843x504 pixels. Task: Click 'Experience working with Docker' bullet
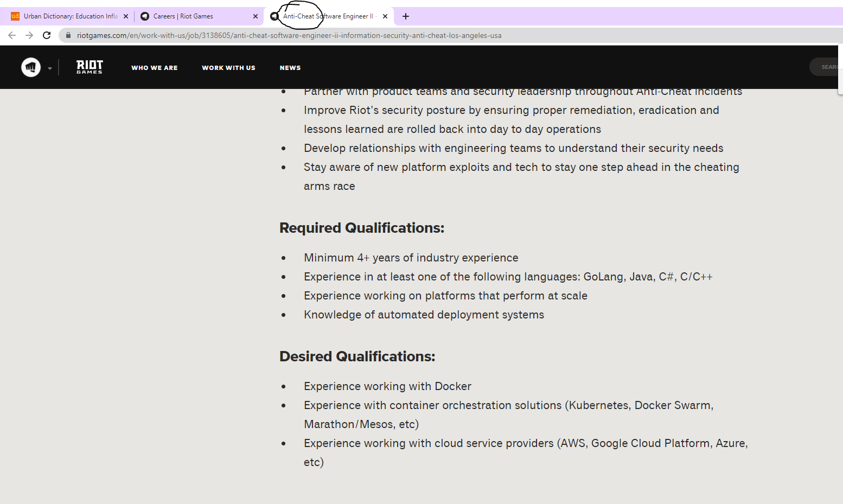click(387, 386)
